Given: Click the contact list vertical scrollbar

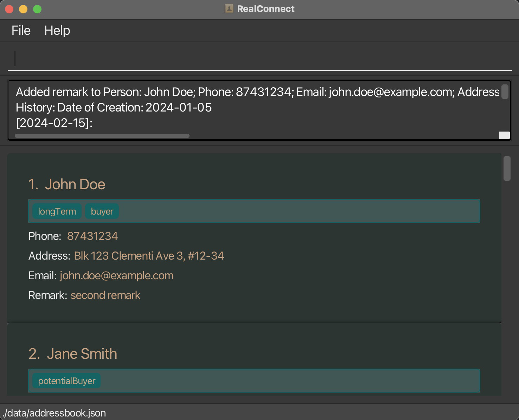Looking at the screenshot, I should (507, 168).
